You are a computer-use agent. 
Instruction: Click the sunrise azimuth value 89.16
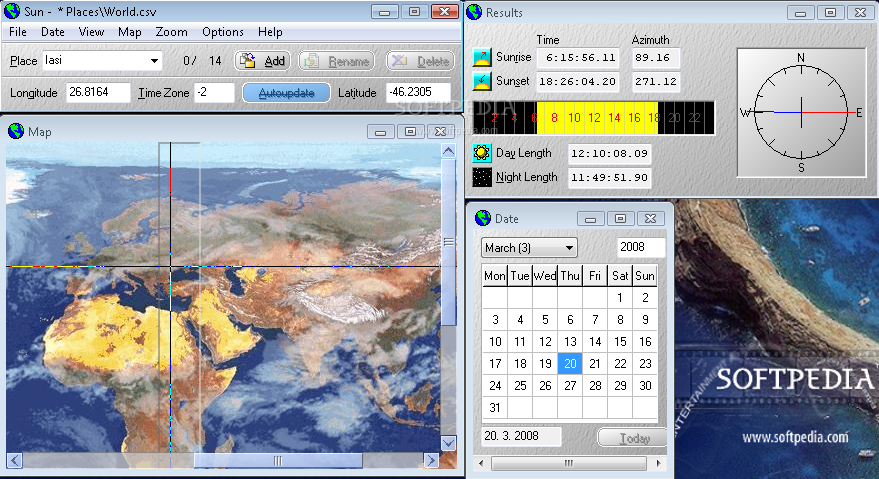point(655,58)
